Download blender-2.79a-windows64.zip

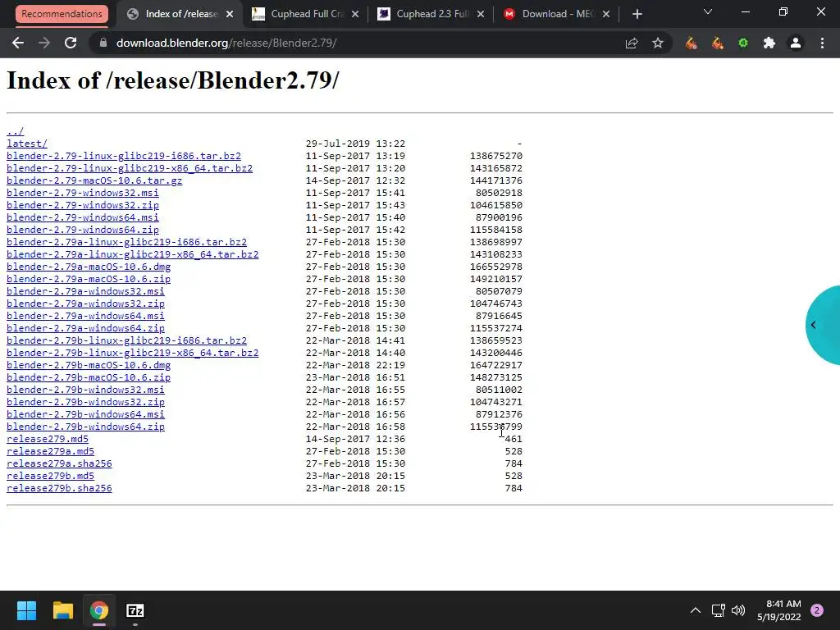tap(85, 328)
